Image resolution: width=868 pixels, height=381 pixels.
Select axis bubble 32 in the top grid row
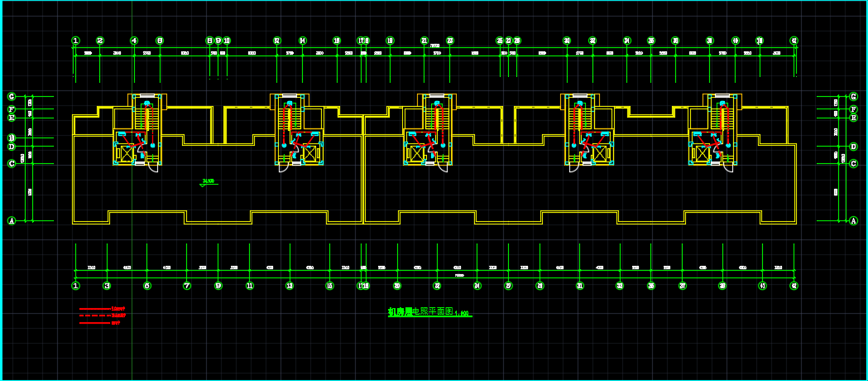tap(592, 41)
